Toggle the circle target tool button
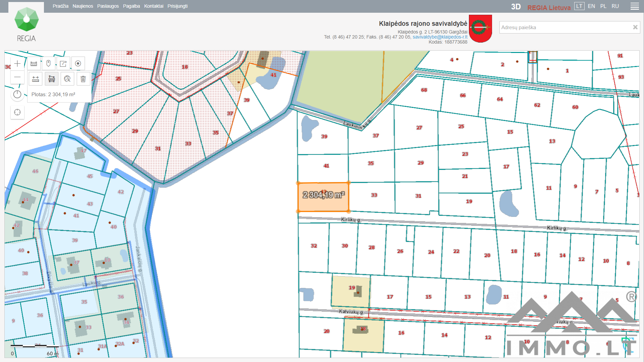 (x=78, y=64)
